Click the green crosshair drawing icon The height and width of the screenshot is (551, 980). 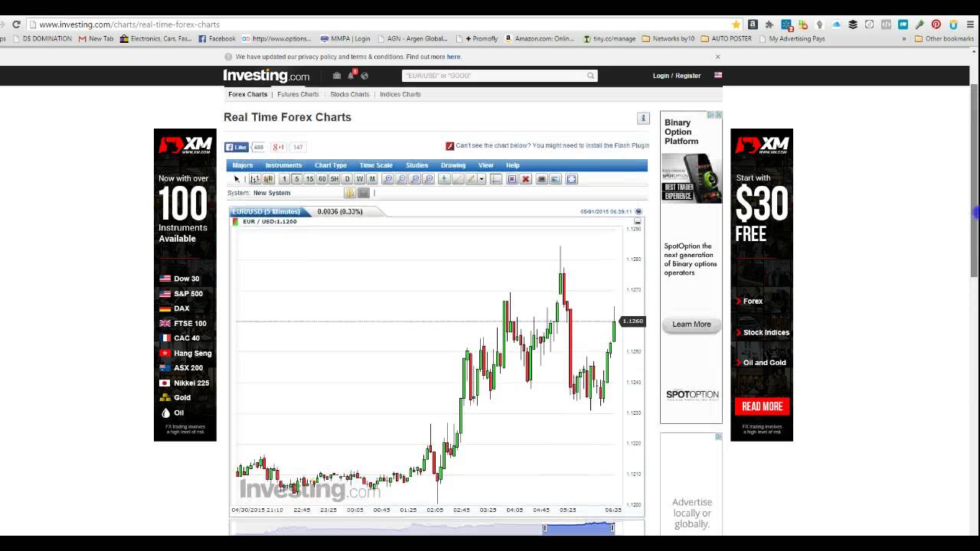pos(444,179)
